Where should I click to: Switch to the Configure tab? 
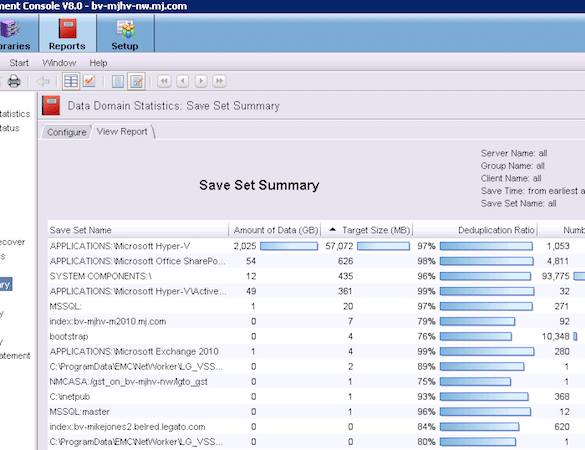pyautogui.click(x=66, y=132)
